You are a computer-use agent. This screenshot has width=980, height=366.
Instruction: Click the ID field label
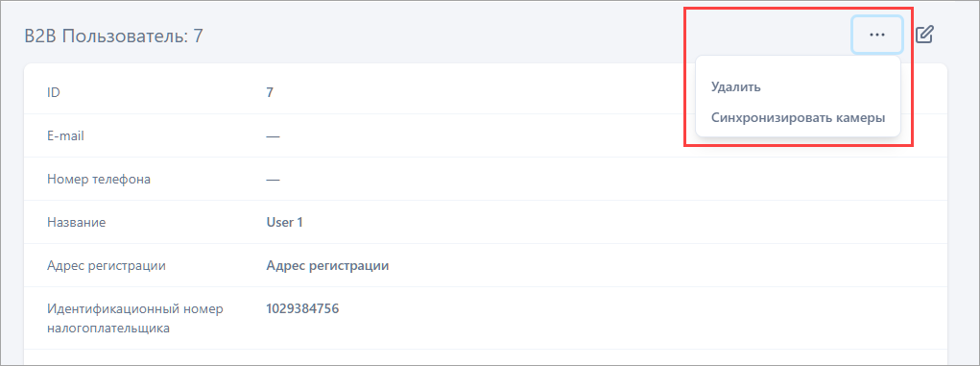(x=53, y=92)
